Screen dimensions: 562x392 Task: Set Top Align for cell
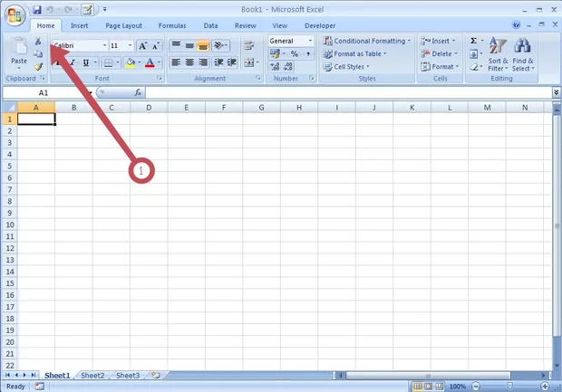click(x=176, y=45)
